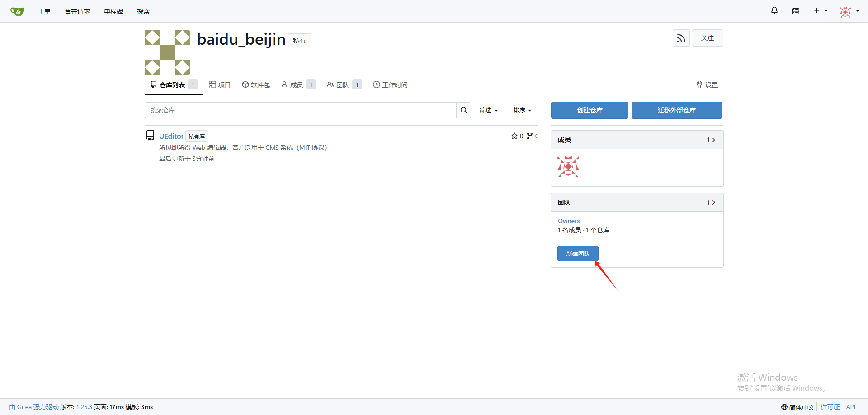
Task: Change language via 简体中文 selector
Action: (x=798, y=407)
